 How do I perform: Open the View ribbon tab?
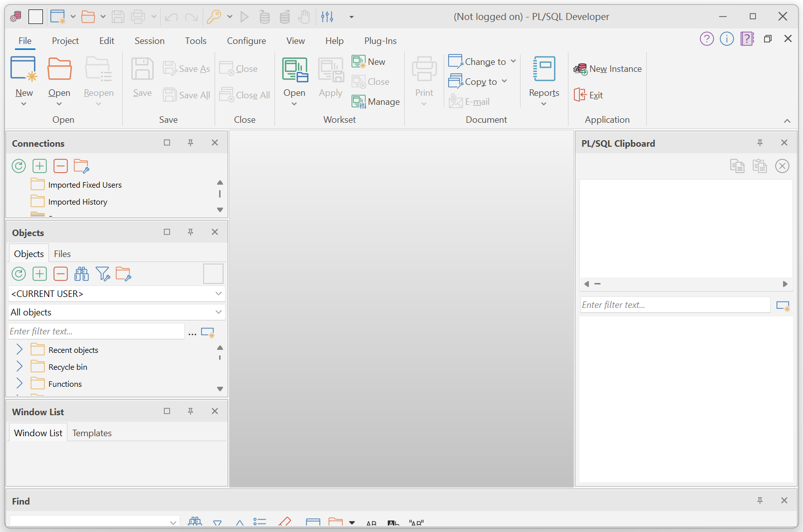tap(295, 41)
